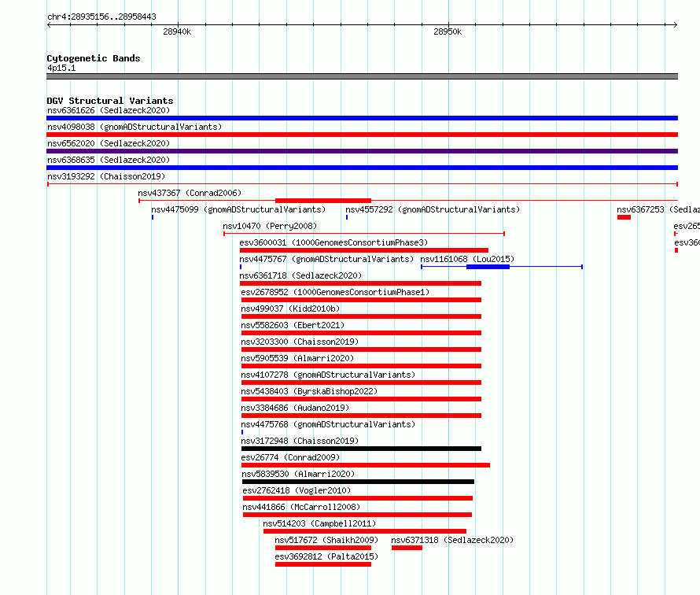Select nsv4475767 gnomADStructuralVariants label
This screenshot has height=595, width=700.
click(326, 259)
